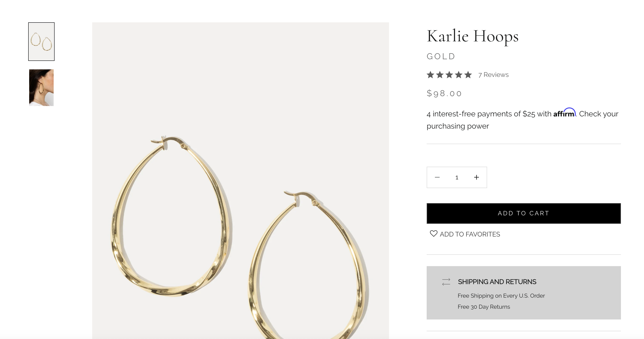This screenshot has height=339, width=644.
Task: Click the fifth rating star
Action: pyautogui.click(x=468, y=75)
